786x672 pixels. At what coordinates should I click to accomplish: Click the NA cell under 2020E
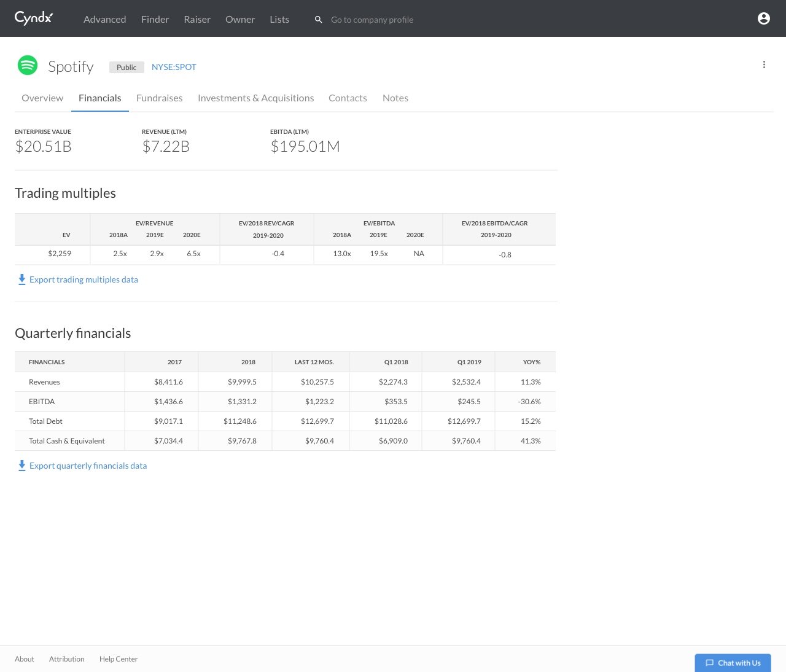(419, 254)
